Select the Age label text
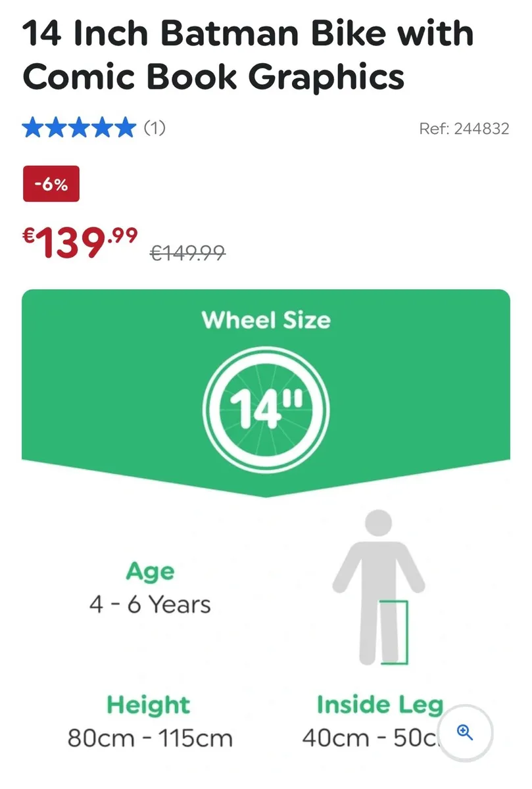This screenshot has height=789, width=532. [151, 571]
